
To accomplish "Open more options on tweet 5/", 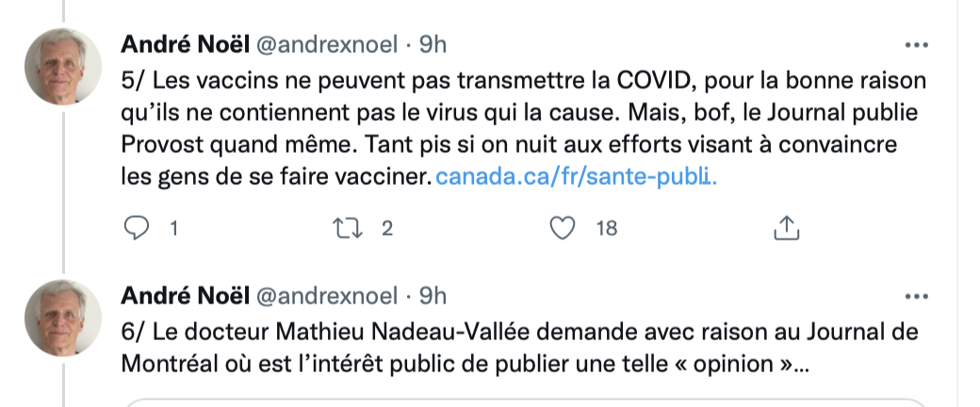I will click(916, 45).
